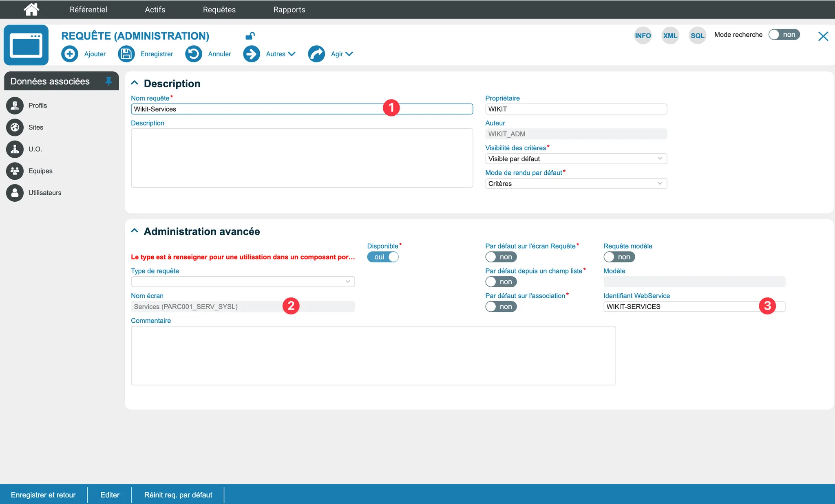
Task: Open the Visibilité des critères dropdown
Action: click(576, 159)
